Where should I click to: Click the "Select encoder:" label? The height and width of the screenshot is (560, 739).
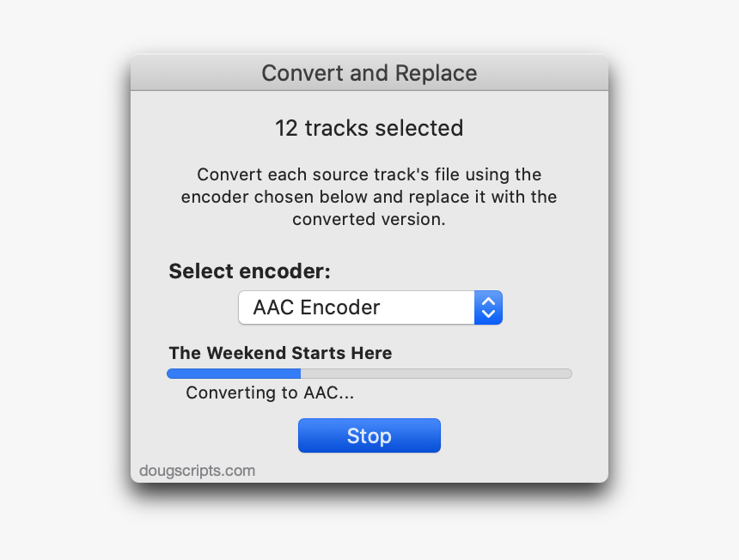coord(249,271)
